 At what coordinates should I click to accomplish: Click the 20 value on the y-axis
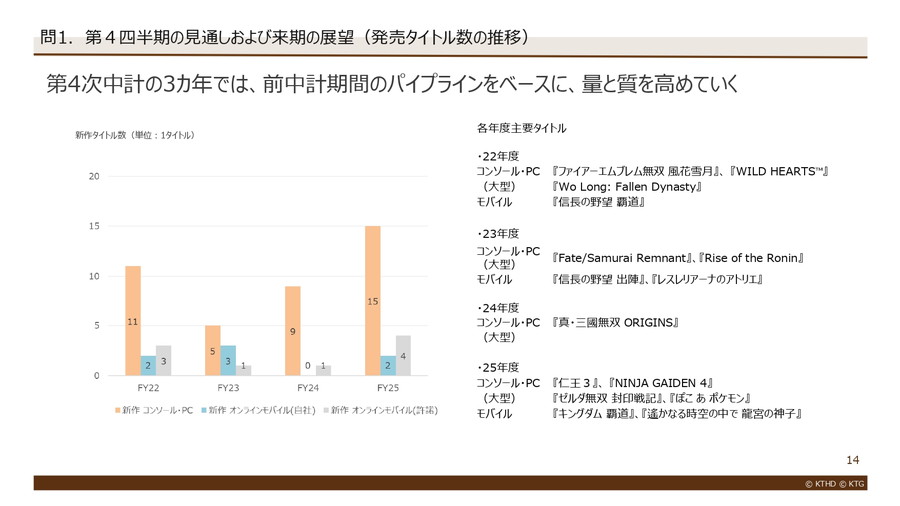[x=94, y=177]
